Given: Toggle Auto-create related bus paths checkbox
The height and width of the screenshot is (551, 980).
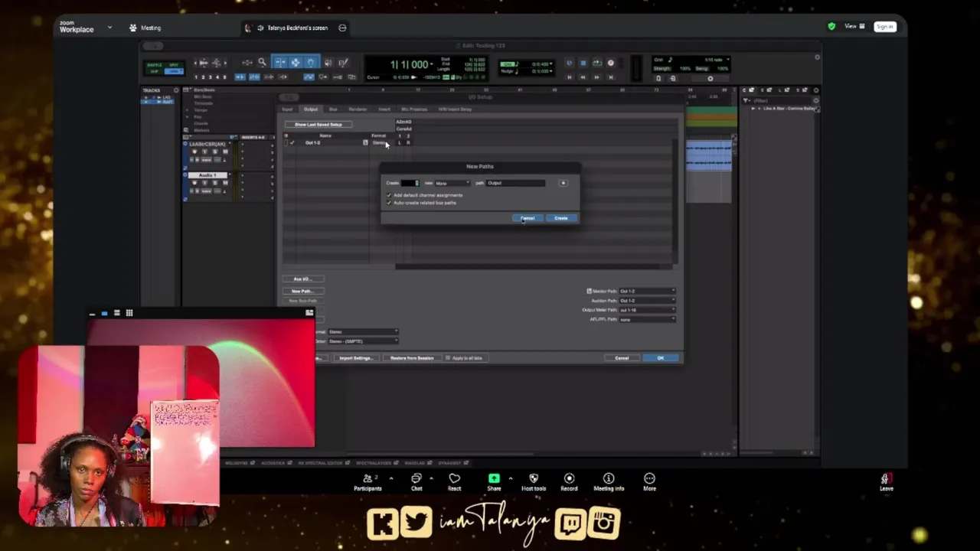Looking at the screenshot, I should (x=389, y=203).
